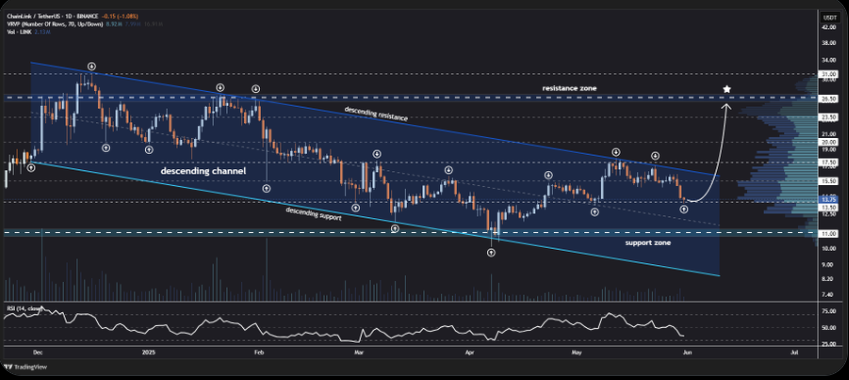Screen dimensions: 849x380
Task: Click the Jun label on time axis
Action: (x=687, y=353)
